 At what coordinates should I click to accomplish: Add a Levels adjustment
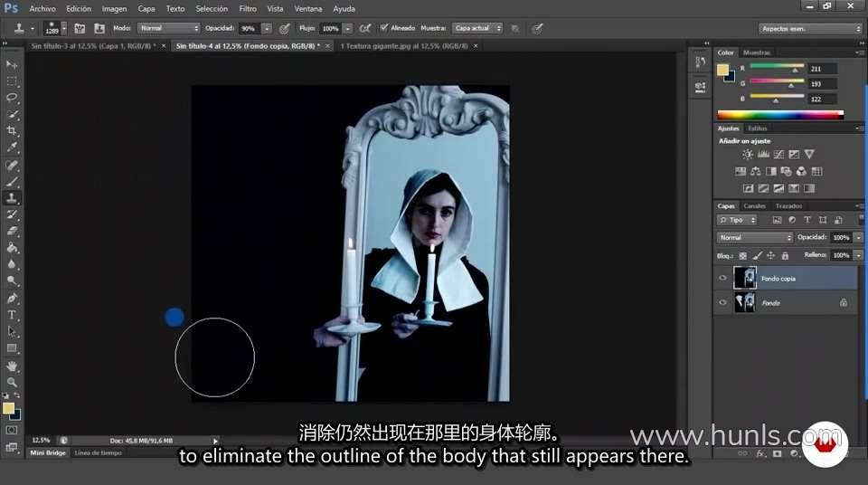pos(763,154)
